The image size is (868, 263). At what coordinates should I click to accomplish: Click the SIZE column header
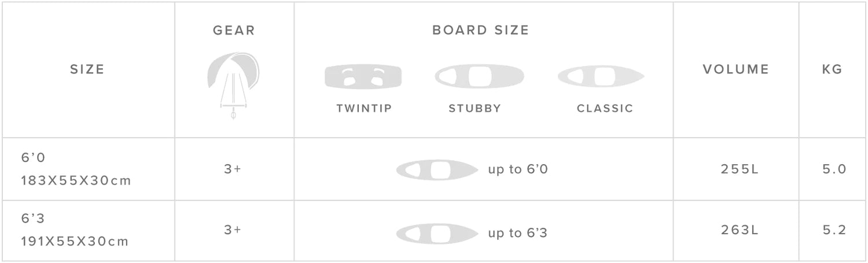87,69
